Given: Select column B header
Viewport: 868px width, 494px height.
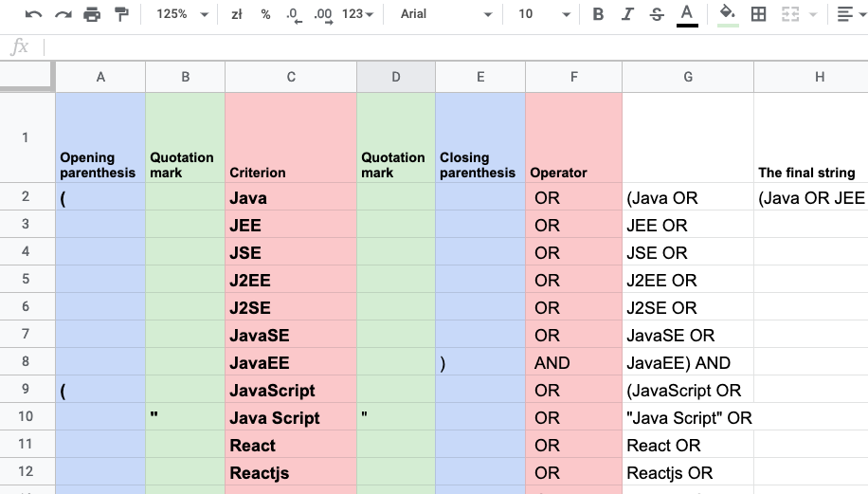Looking at the screenshot, I should (186, 77).
